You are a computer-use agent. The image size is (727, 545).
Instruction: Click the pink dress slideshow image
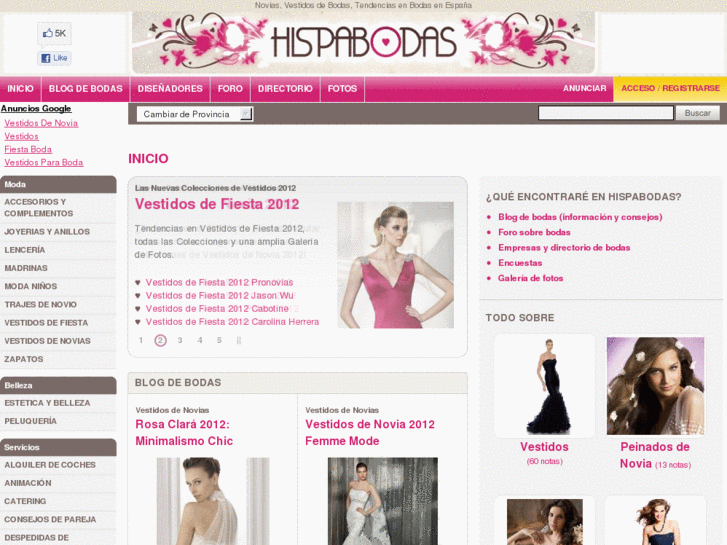(395, 265)
